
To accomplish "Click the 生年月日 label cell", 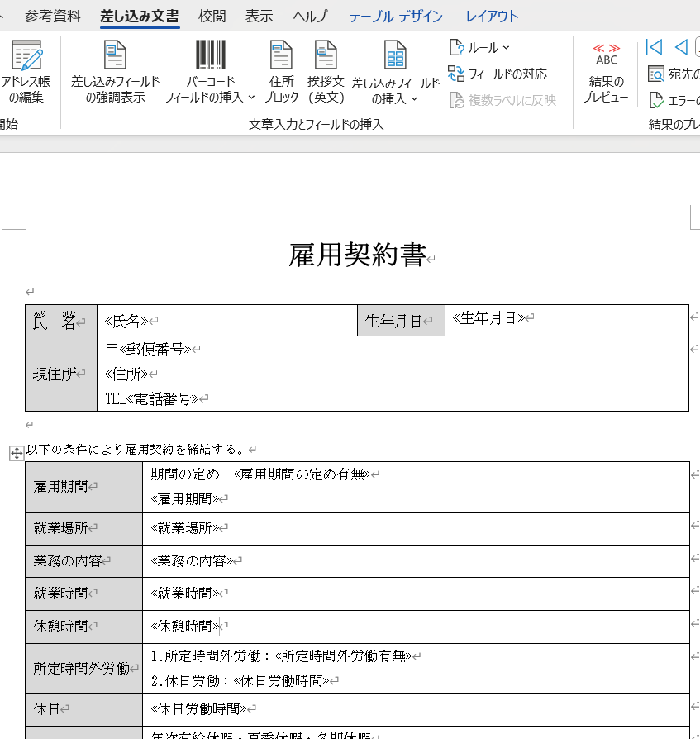I will point(401,321).
